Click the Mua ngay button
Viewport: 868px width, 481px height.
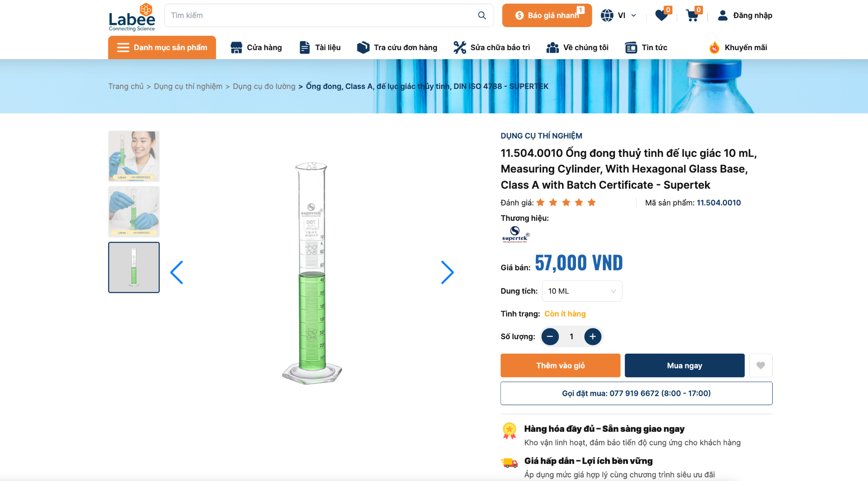[x=684, y=365]
